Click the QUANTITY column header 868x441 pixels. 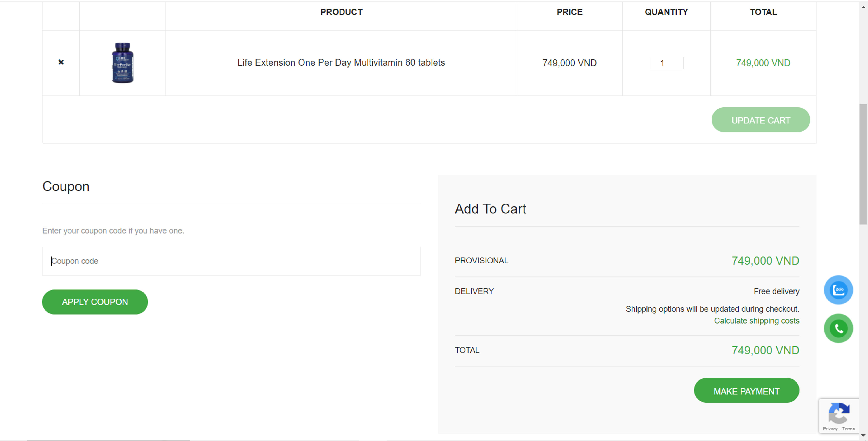point(666,12)
